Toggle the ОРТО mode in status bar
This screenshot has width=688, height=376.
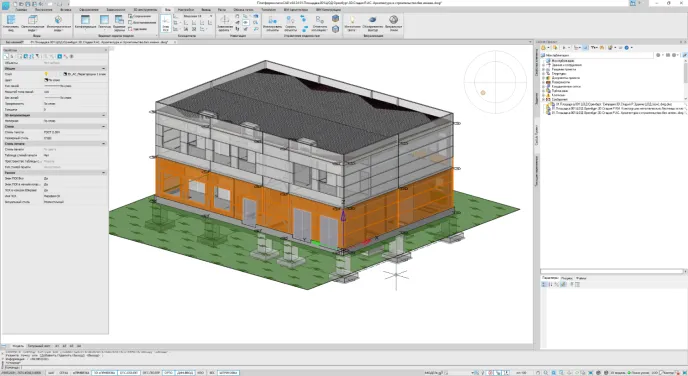point(168,372)
